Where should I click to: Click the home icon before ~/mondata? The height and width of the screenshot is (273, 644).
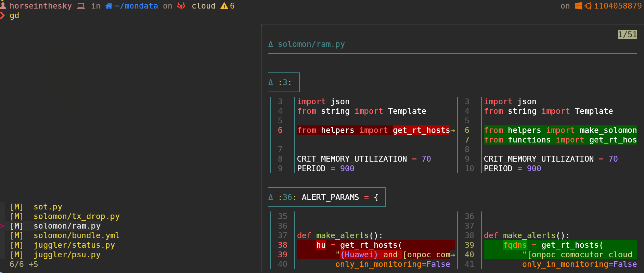pyautogui.click(x=109, y=6)
